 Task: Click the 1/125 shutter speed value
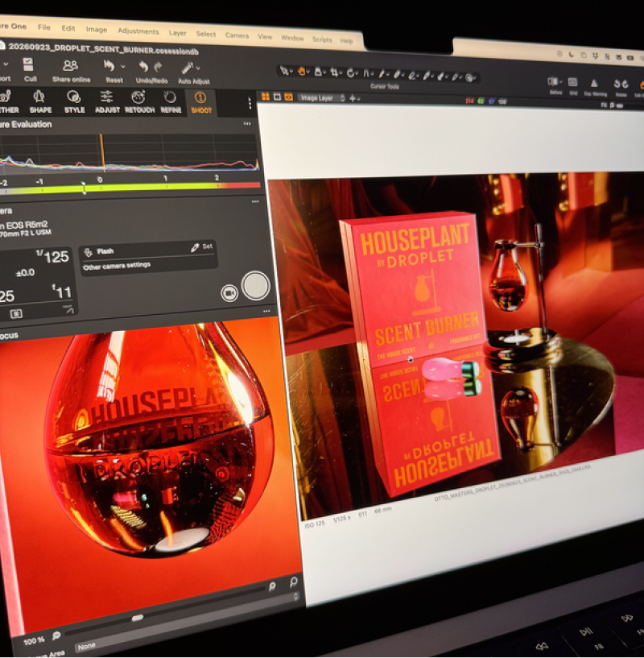coord(52,256)
